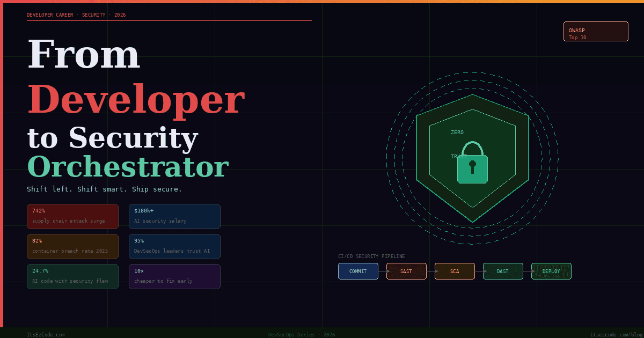
Task: Toggle the 742% supply chain attack card
Action: 72,216
